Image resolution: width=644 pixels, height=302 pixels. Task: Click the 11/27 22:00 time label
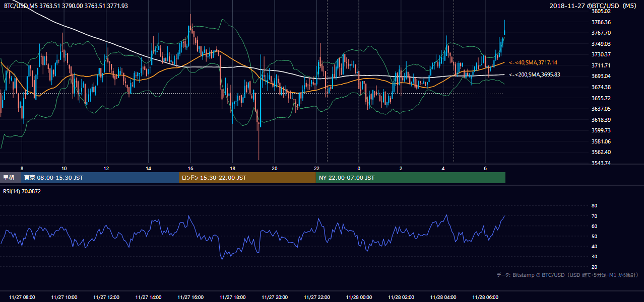click(317, 297)
